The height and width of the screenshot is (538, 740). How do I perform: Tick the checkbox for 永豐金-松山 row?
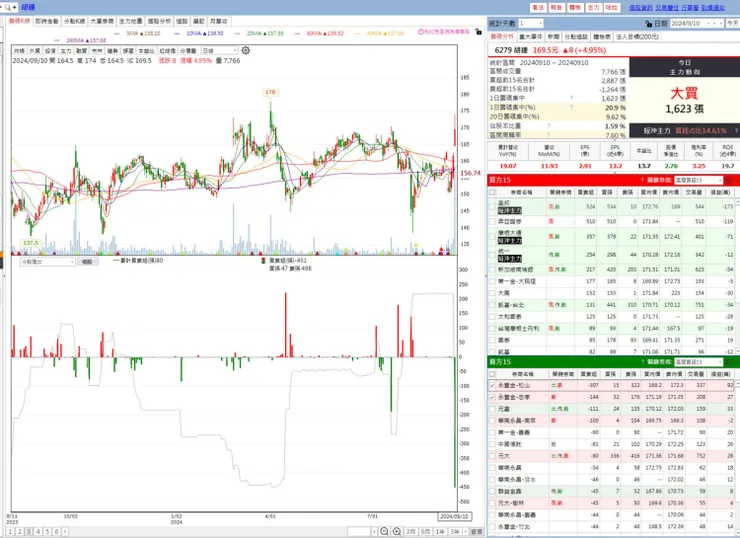coord(492,386)
